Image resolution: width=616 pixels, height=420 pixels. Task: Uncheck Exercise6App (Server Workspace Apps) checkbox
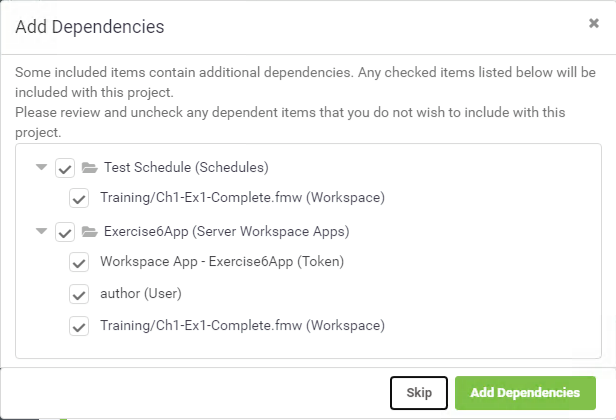click(x=65, y=232)
